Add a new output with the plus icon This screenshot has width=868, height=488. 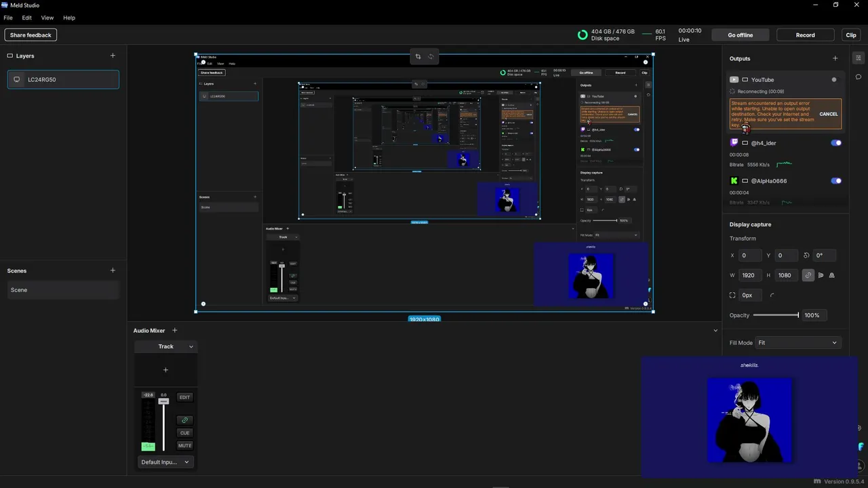[835, 58]
